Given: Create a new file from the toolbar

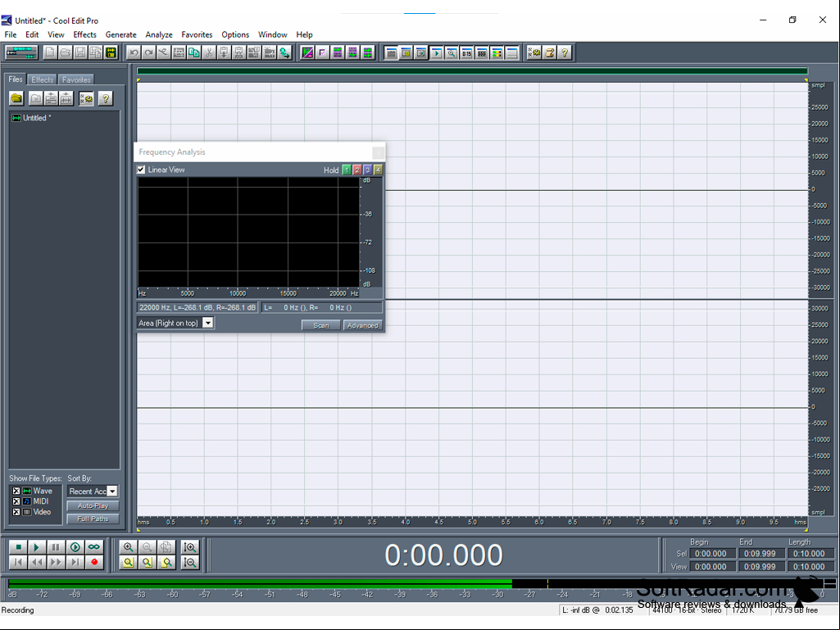Looking at the screenshot, I should click(50, 52).
